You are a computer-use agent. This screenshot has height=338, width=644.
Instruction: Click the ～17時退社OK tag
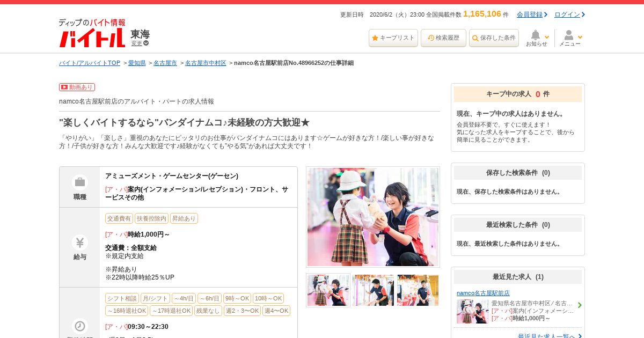coord(171,311)
